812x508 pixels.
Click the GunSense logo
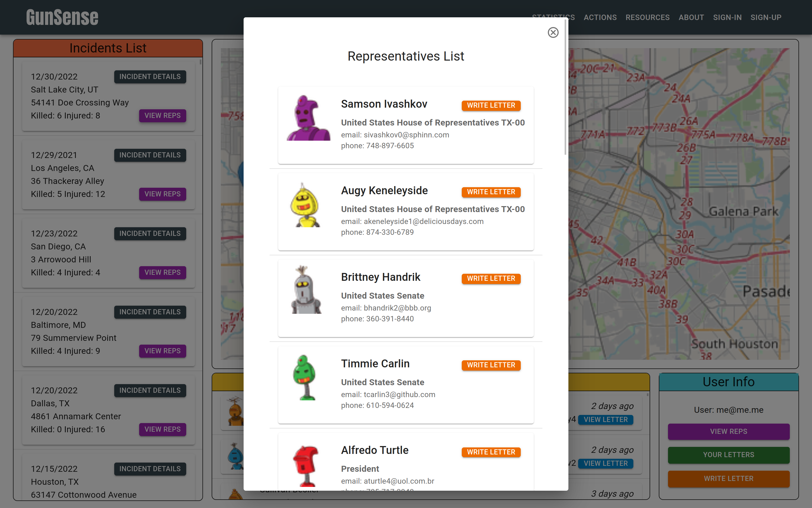tap(62, 18)
